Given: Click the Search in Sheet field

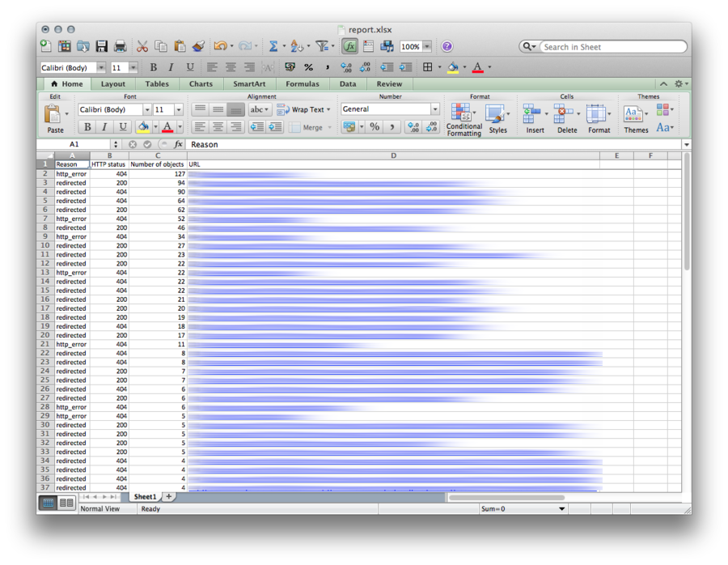Looking at the screenshot, I should pyautogui.click(x=612, y=47).
